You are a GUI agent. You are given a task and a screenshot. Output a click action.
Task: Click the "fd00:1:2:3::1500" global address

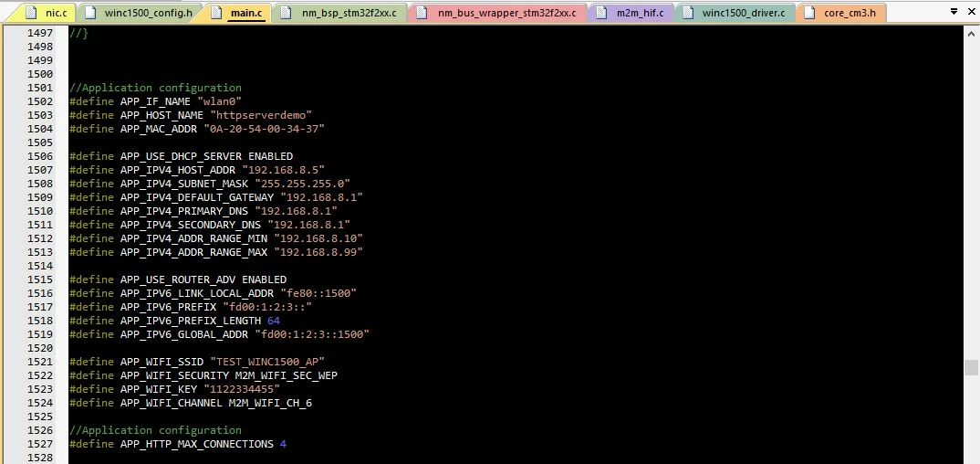[312, 334]
